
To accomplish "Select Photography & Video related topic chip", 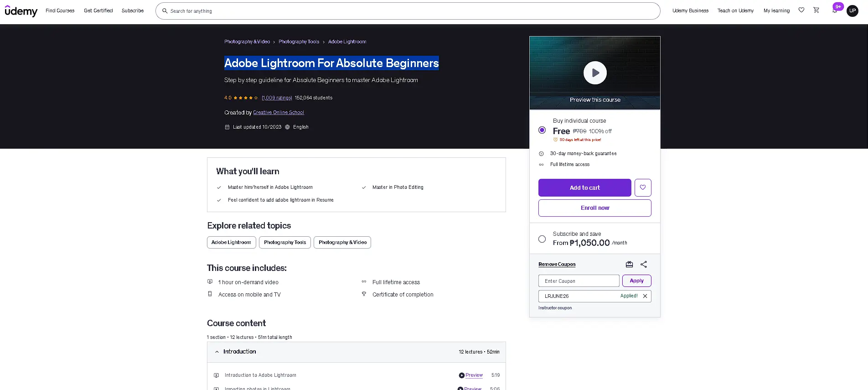I will 342,242.
